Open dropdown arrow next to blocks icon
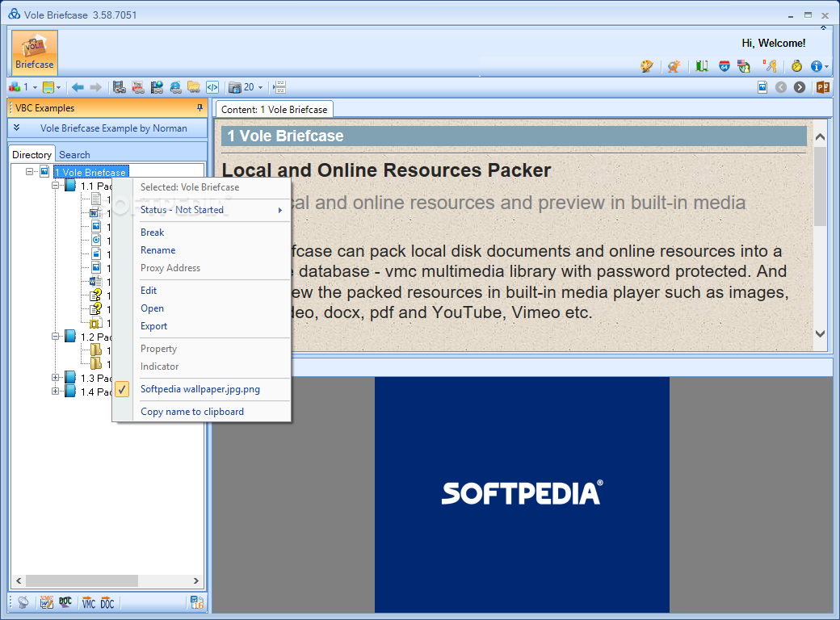Viewport: 840px width, 620px height. [36, 87]
